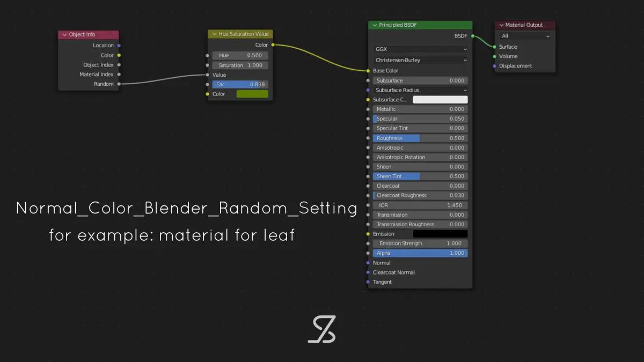Open the Christensen-Burley subsurface method dropdown
Image resolution: width=644 pixels, height=362 pixels.
coord(420,60)
